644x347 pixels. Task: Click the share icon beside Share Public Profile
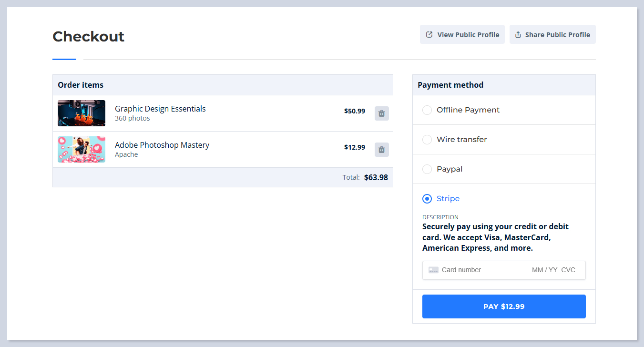point(518,35)
